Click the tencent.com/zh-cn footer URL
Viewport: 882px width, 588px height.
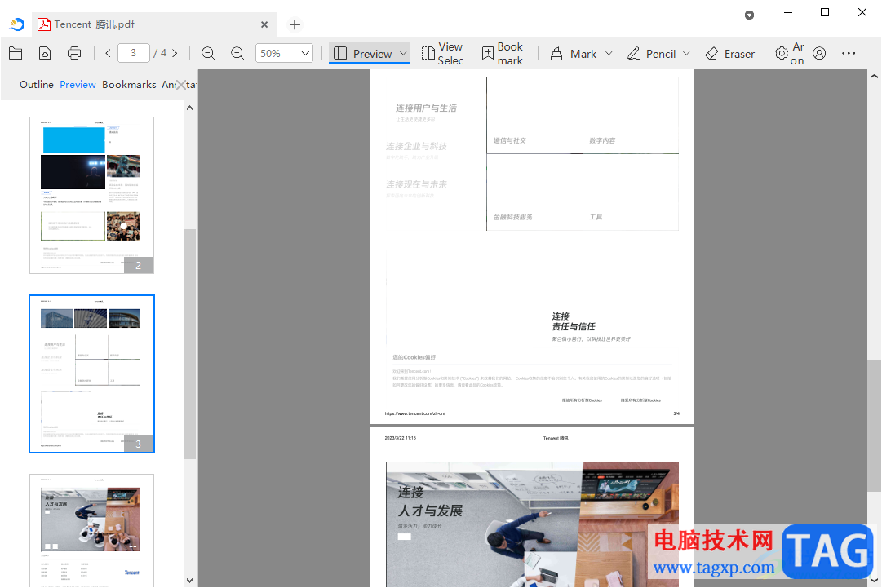point(414,413)
